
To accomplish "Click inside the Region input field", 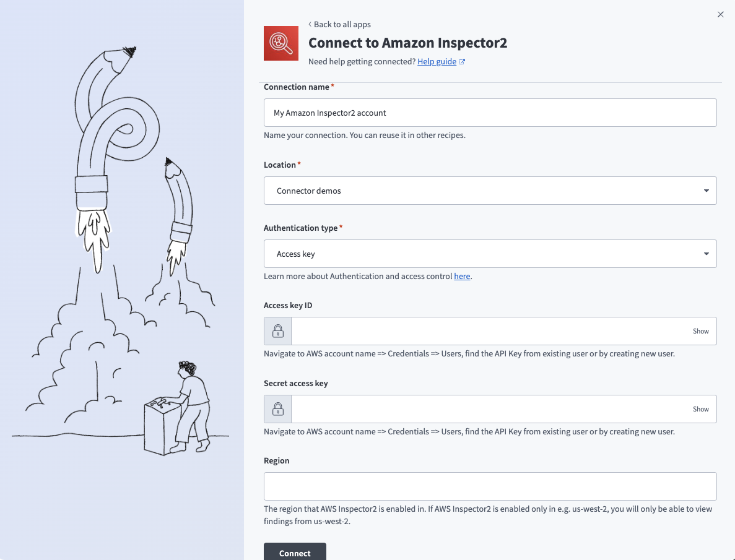I will coord(490,486).
